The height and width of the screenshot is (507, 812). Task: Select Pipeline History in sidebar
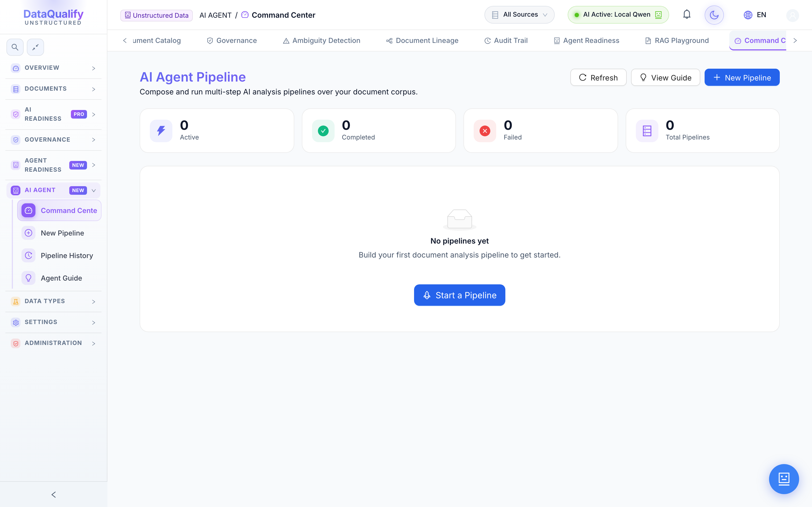(x=59, y=255)
